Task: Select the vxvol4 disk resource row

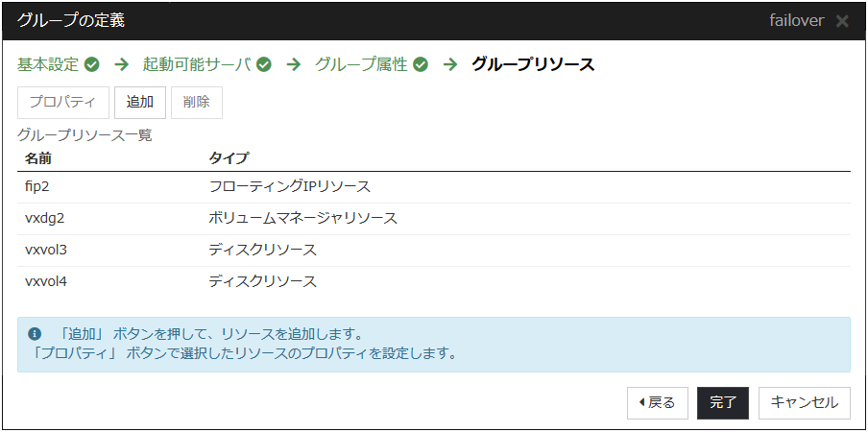Action: (434, 281)
